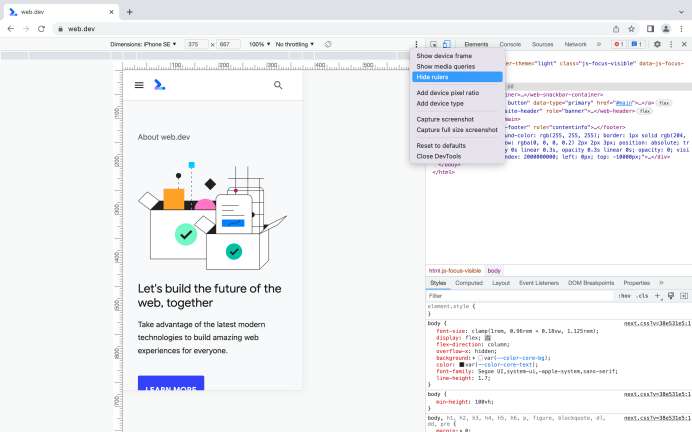This screenshot has height=432, width=692.
Task: Click the browser forward arrow
Action: click(x=26, y=29)
